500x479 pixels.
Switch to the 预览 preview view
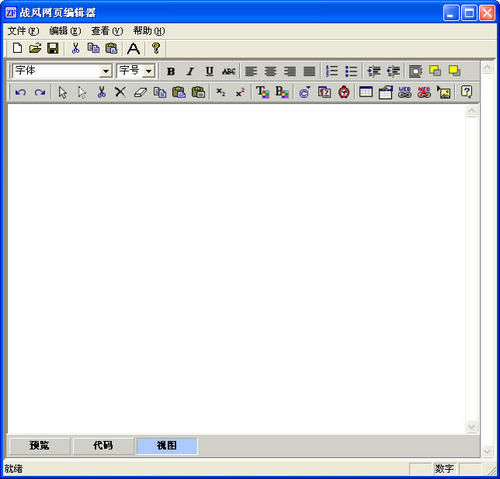[39, 445]
